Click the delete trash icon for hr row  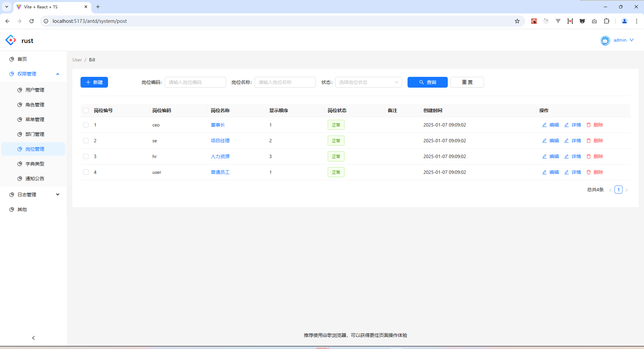pyautogui.click(x=589, y=156)
